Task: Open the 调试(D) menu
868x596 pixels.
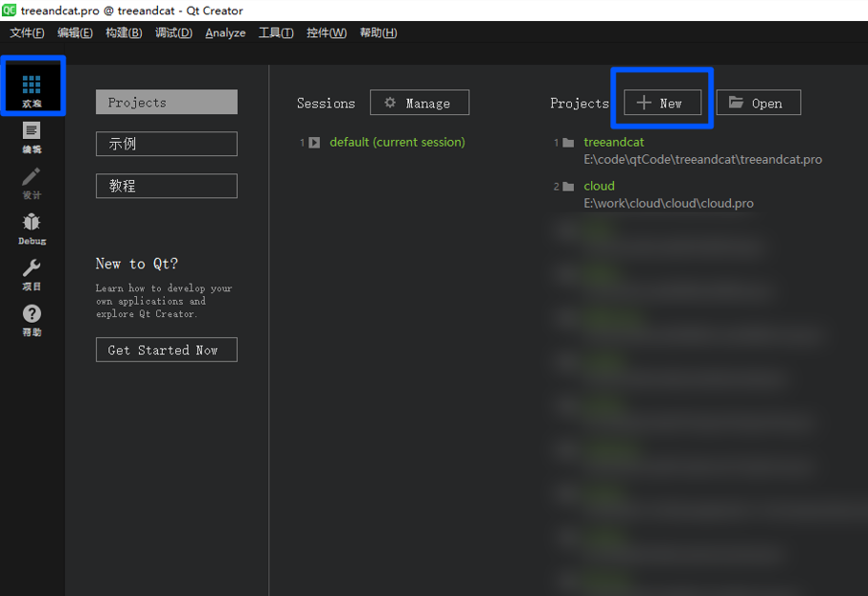Action: coord(173,33)
